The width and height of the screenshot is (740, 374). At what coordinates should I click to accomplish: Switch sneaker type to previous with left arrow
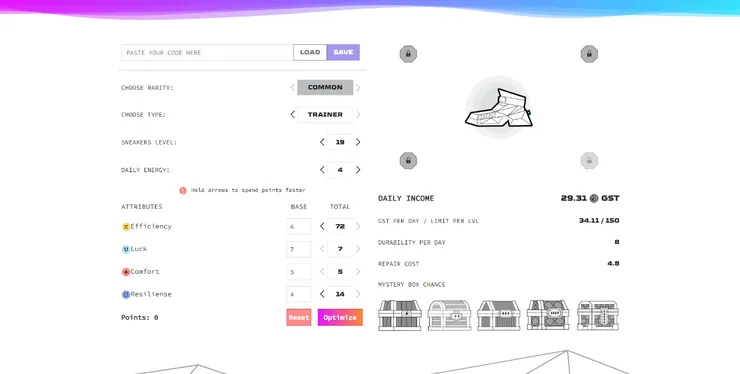click(x=293, y=114)
